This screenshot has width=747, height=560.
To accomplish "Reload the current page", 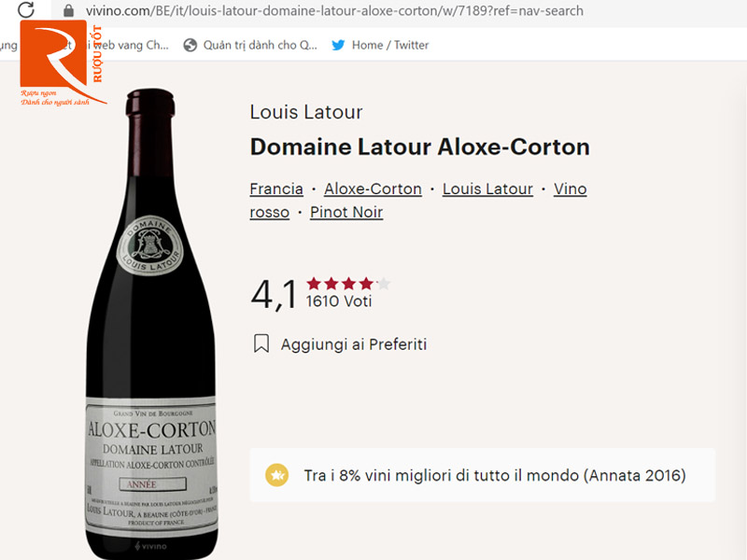I will pyautogui.click(x=25, y=11).
